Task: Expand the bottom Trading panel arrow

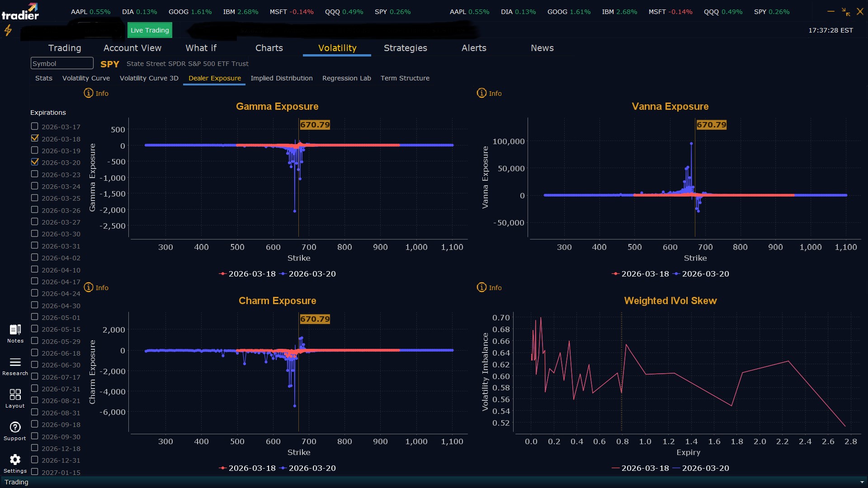Action: tap(862, 482)
